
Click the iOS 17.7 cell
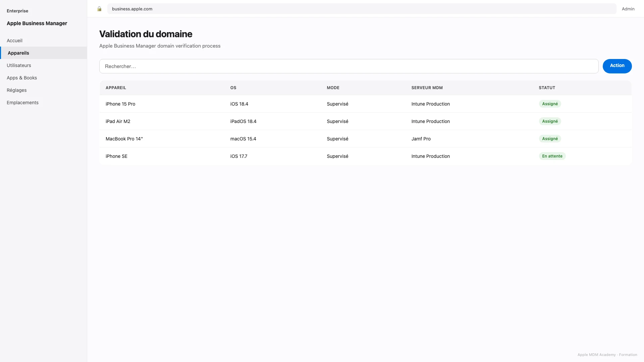pos(238,156)
